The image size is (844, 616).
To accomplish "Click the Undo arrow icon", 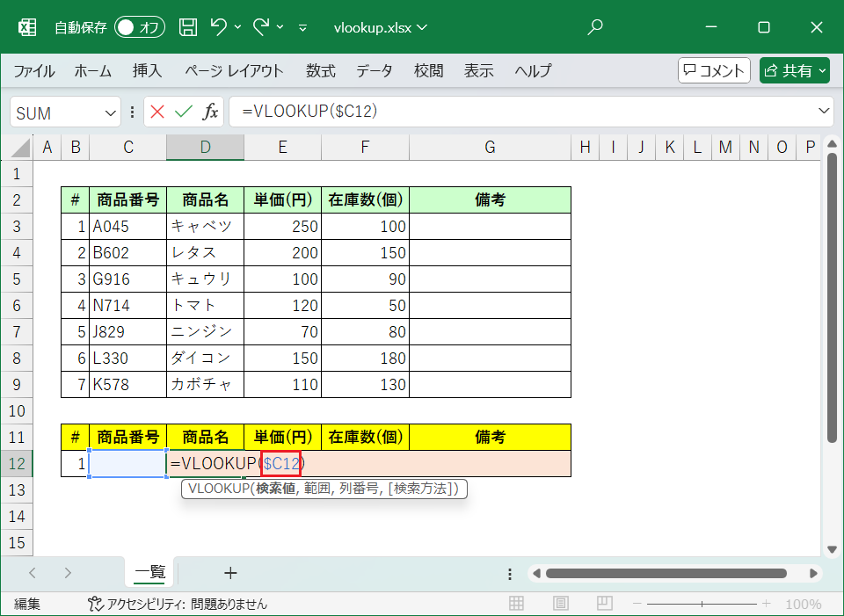I will [219, 27].
